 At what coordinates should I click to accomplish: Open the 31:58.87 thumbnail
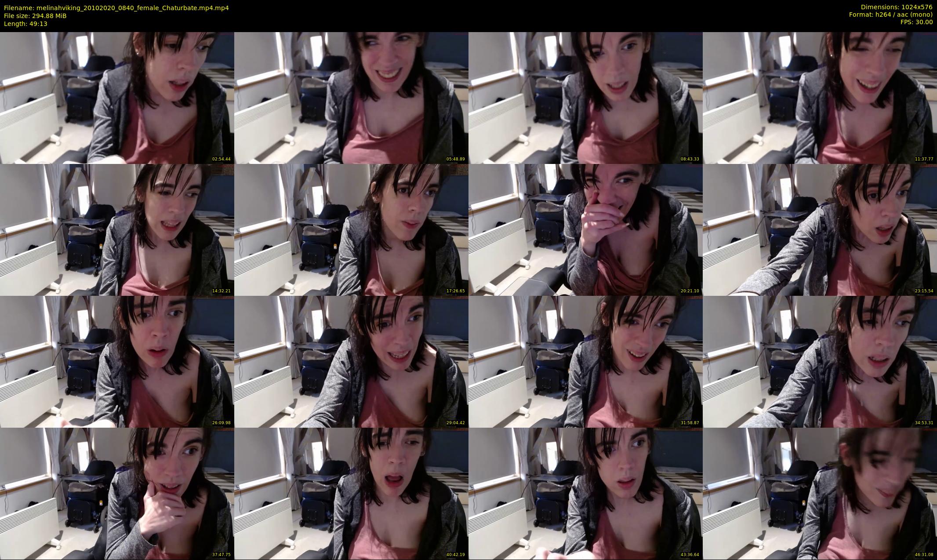585,361
